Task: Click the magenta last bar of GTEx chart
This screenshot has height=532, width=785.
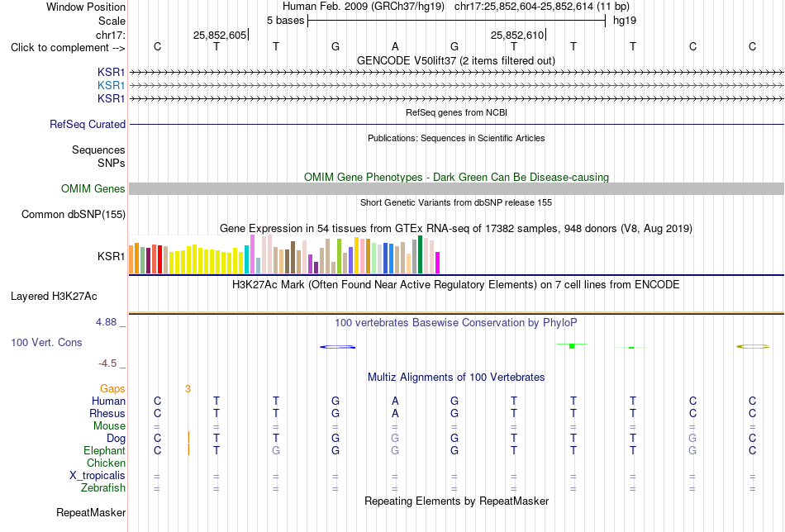Action: point(437,263)
